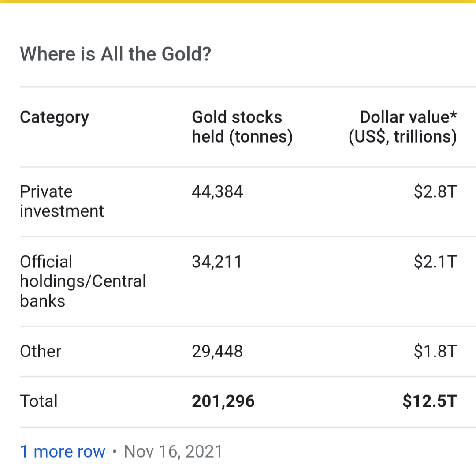476x469 pixels.
Task: Select the 'Official holdings/Central banks' label
Action: 83,281
